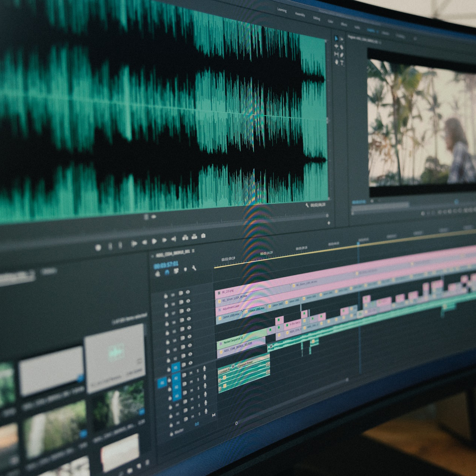Click the Program monitor video preview
The image size is (476, 476).
tap(422, 122)
